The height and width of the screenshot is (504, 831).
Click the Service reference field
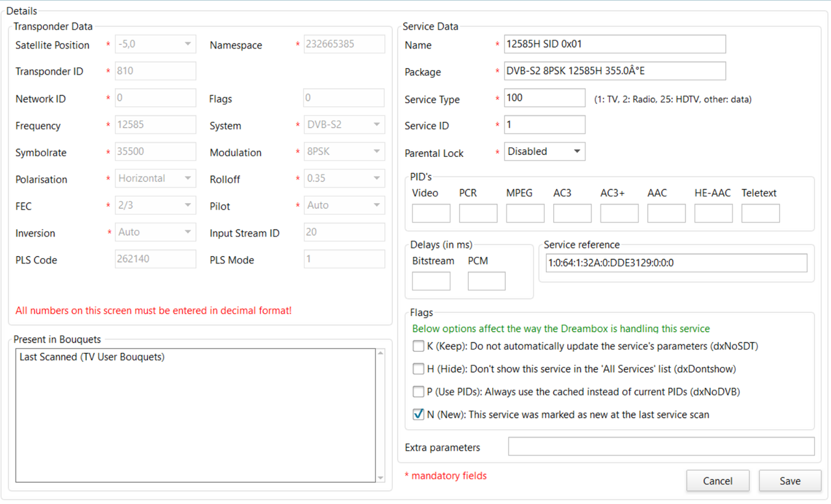[676, 263]
